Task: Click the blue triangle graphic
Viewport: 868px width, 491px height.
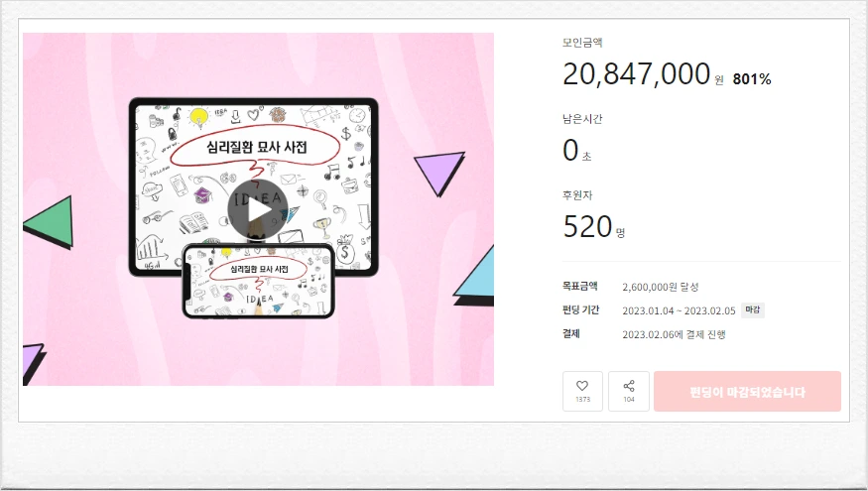Action: [x=474, y=276]
